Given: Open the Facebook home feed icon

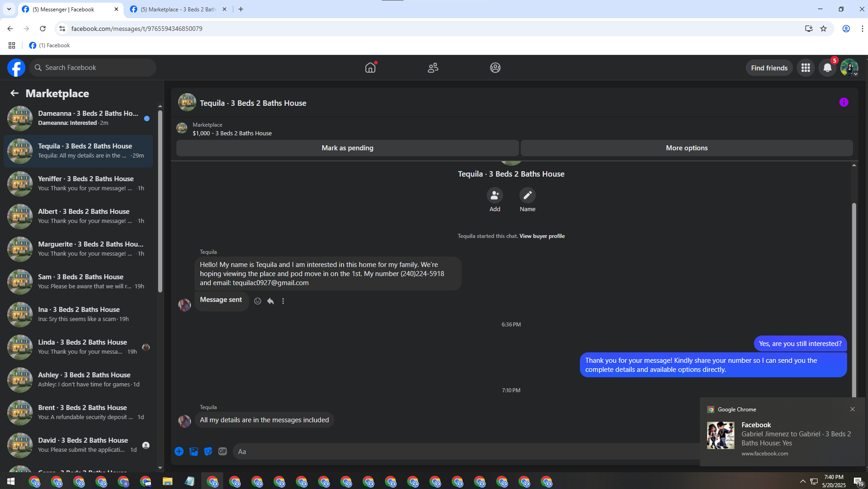Looking at the screenshot, I should (370, 68).
